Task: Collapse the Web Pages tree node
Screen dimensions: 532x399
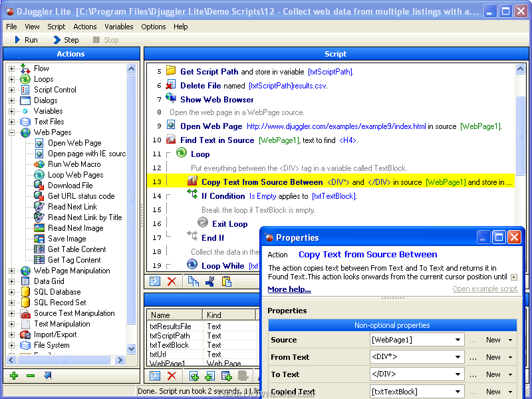Action: click(x=12, y=132)
